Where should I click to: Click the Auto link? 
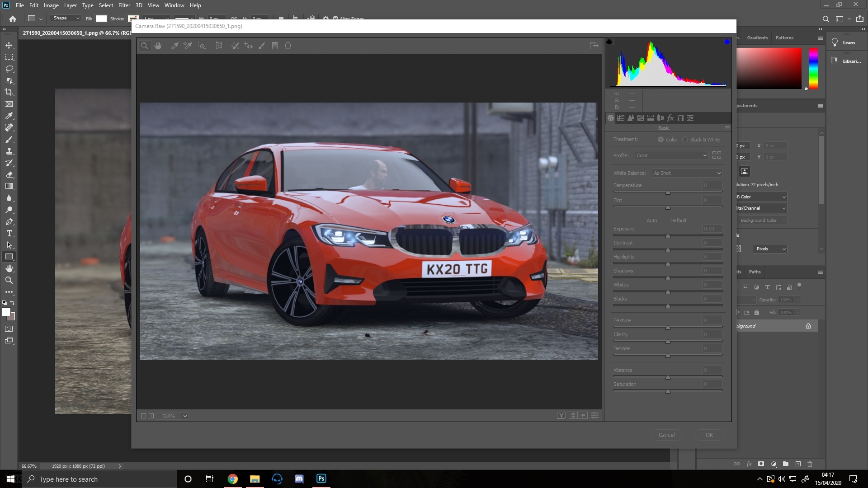651,221
